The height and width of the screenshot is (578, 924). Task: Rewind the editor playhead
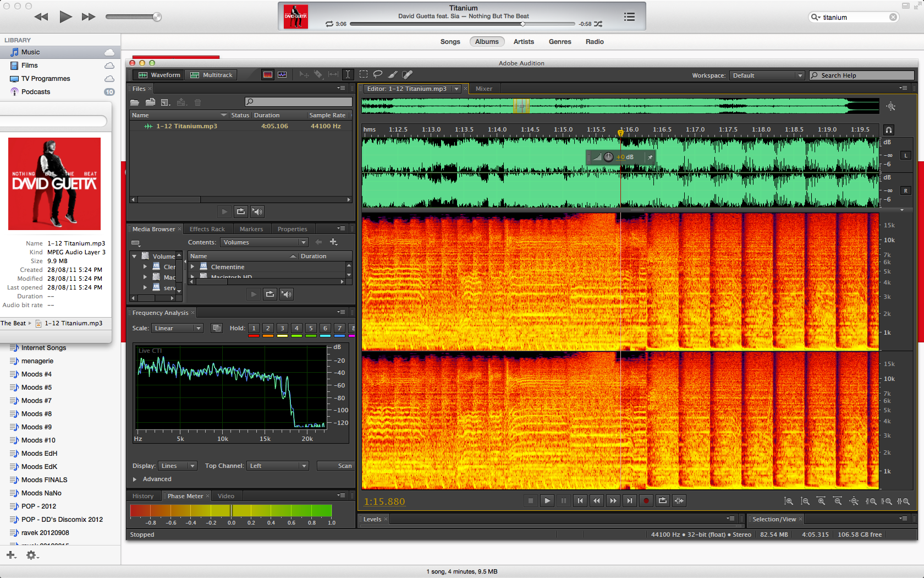click(x=597, y=501)
